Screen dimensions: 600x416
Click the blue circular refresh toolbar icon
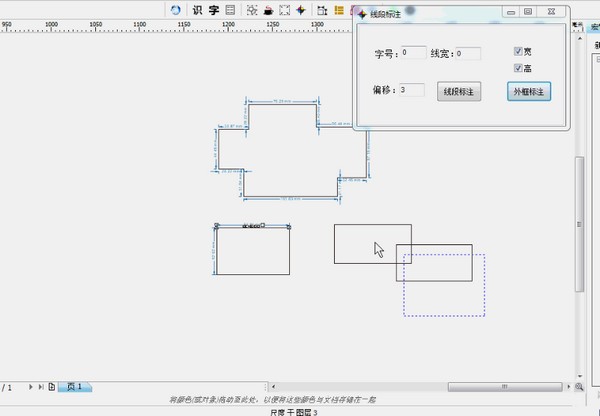[x=176, y=10]
